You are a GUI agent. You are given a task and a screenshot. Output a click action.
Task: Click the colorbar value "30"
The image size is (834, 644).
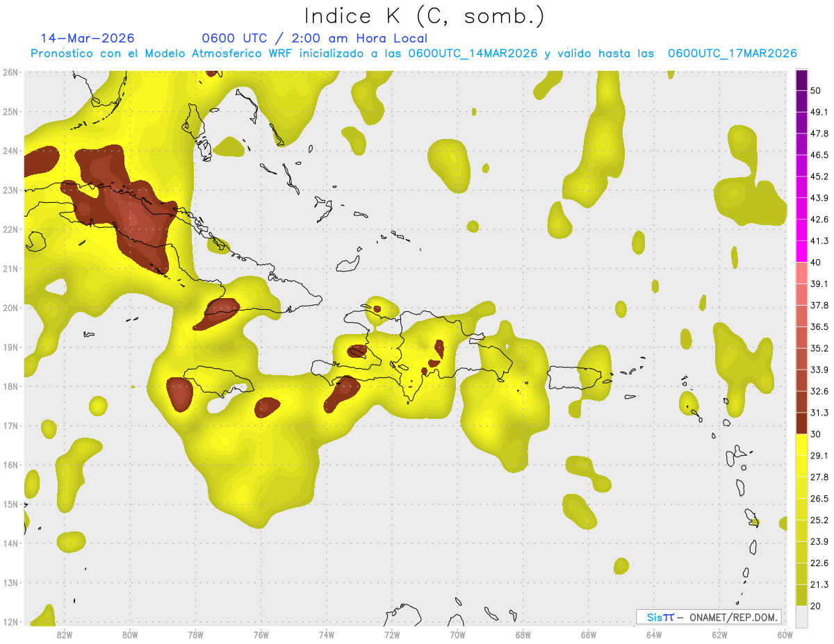pos(817,434)
